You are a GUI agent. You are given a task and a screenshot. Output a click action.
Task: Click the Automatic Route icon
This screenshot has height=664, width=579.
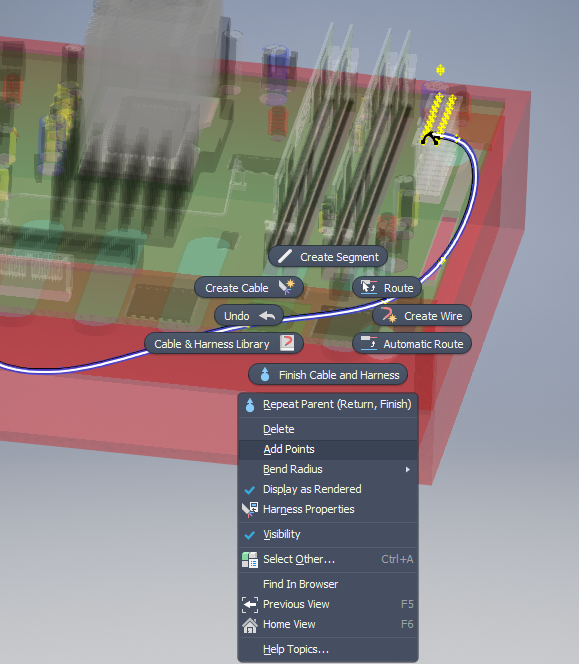(x=368, y=343)
